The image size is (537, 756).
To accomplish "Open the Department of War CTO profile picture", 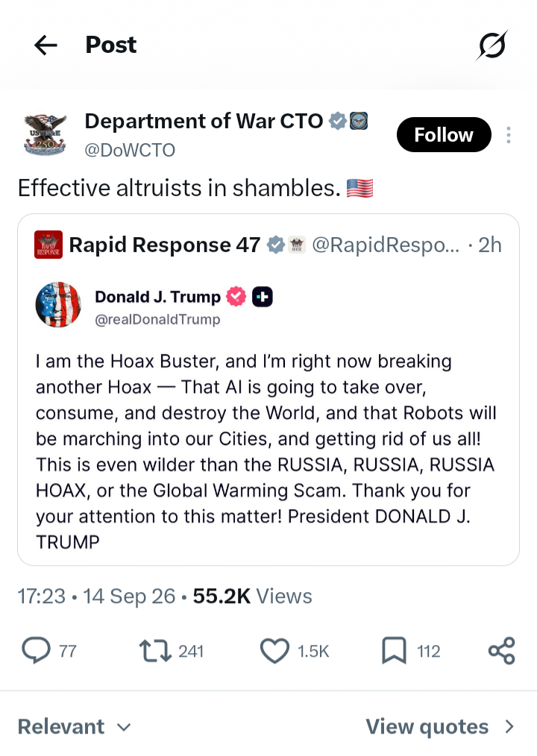I will click(45, 134).
